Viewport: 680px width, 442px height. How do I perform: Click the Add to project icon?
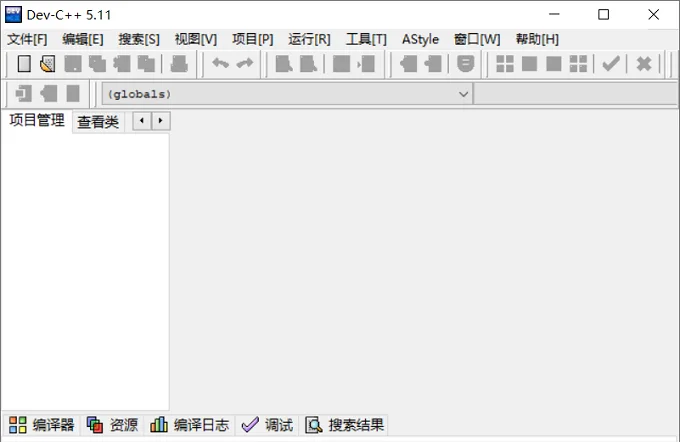[408, 64]
